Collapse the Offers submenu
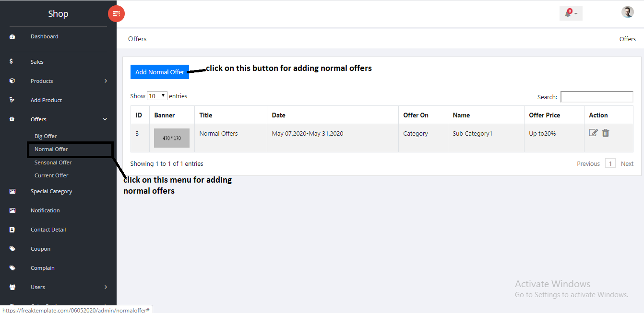Viewport: 644px width, 313px height. coord(105,119)
